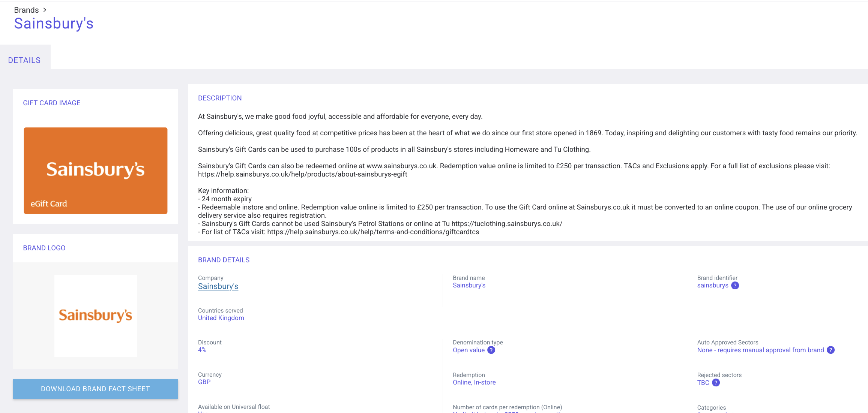The width and height of the screenshot is (868, 413).
Task: Click DOWNLOAD BRAND FACT SHEET
Action: click(95, 389)
